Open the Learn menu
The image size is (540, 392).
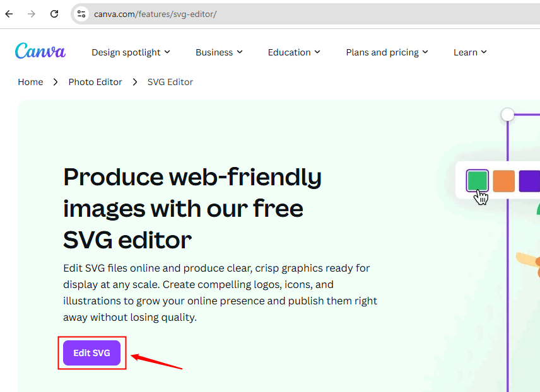[x=470, y=52]
